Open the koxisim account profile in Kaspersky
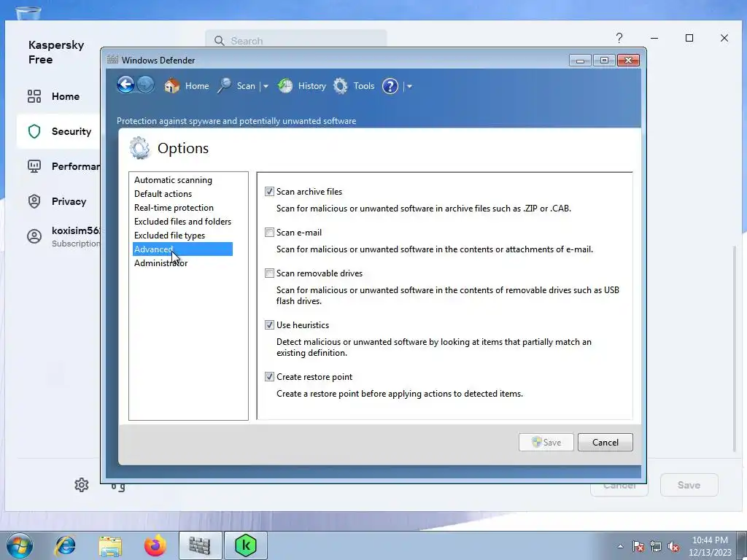747x560 pixels. pos(58,237)
